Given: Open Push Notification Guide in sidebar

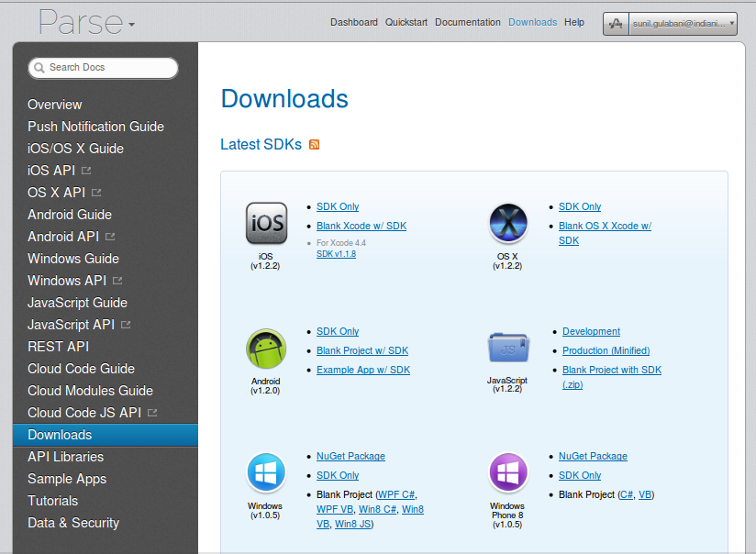Looking at the screenshot, I should (x=96, y=127).
